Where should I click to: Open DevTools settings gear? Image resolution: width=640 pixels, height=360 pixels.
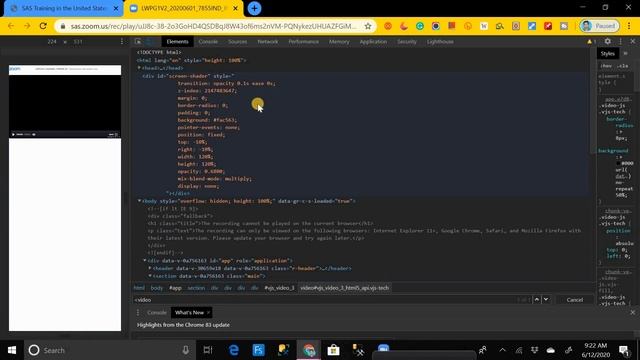pos(608,41)
